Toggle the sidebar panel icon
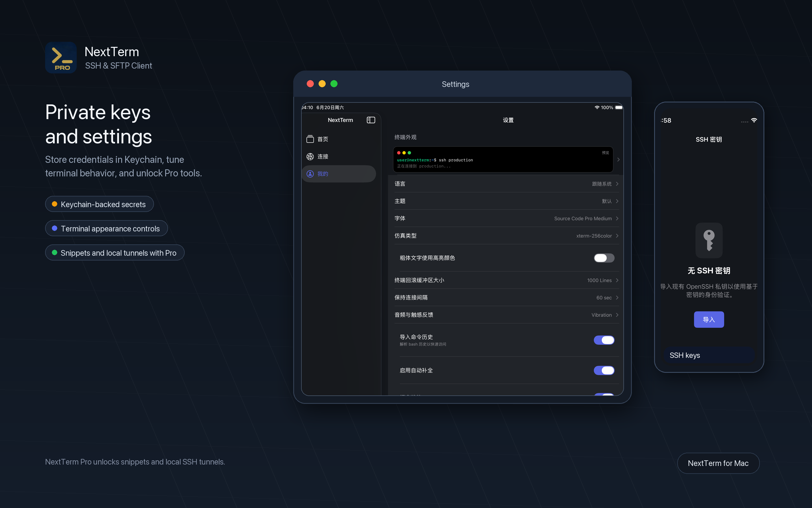Viewport: 812px width, 508px height. coord(371,120)
